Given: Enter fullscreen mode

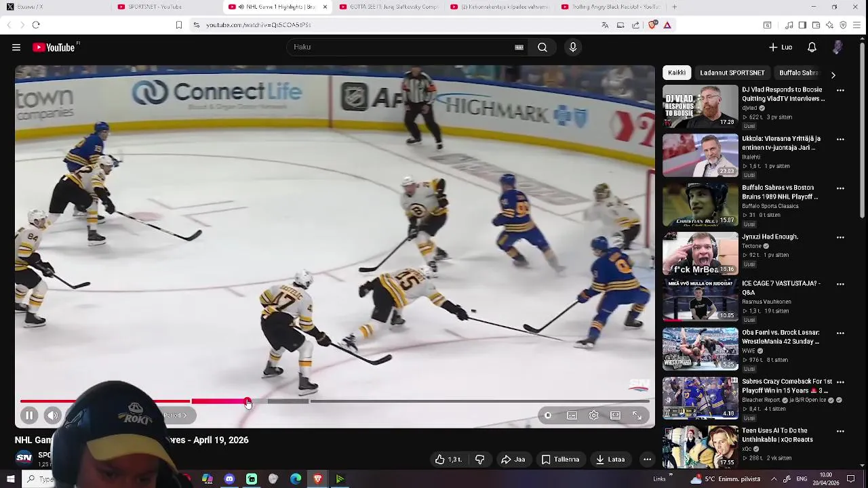Looking at the screenshot, I should (637, 415).
